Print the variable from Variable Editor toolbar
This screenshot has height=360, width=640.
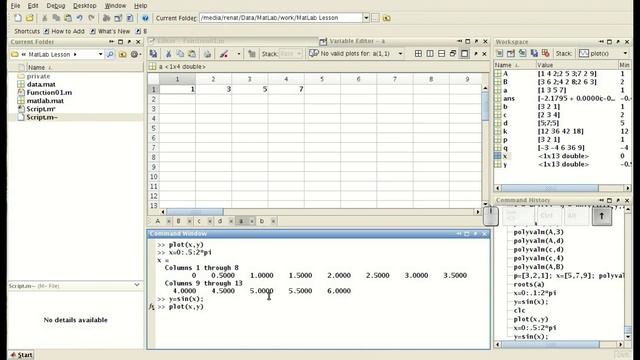point(207,53)
